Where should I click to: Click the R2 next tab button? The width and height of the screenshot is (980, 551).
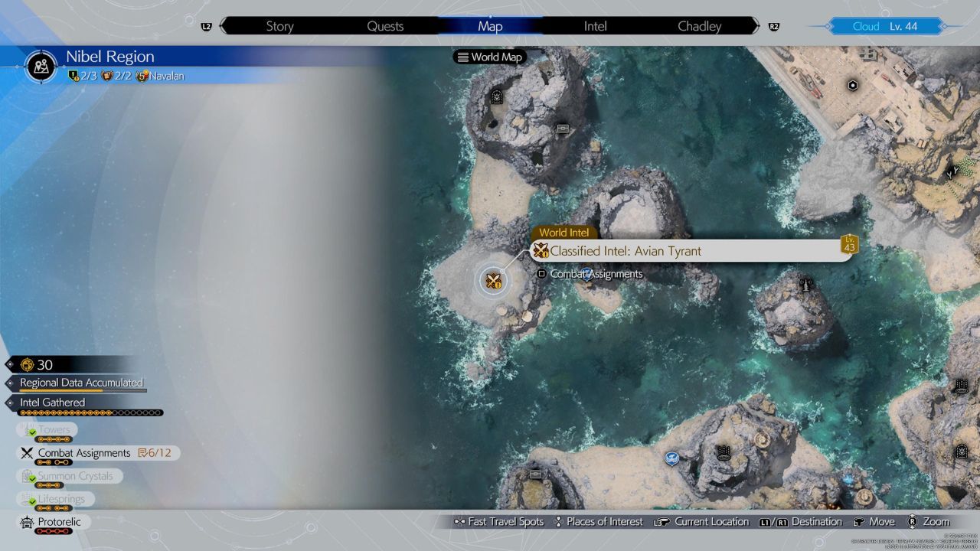774,27
